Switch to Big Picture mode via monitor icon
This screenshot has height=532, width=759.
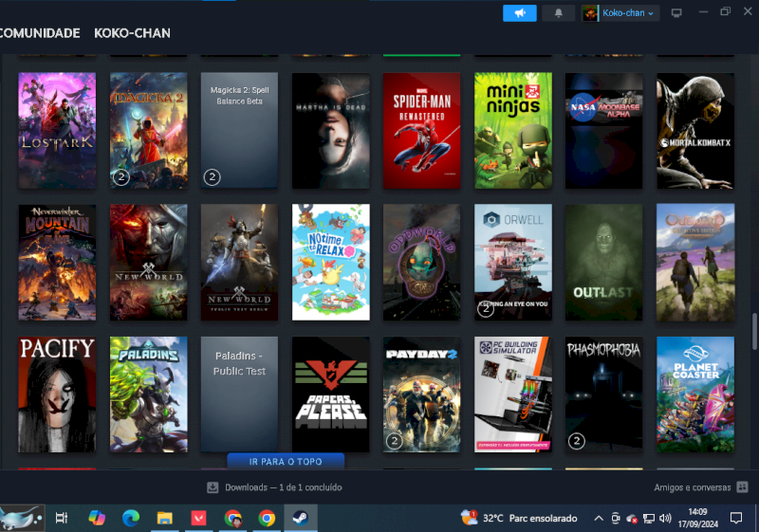pyautogui.click(x=676, y=13)
